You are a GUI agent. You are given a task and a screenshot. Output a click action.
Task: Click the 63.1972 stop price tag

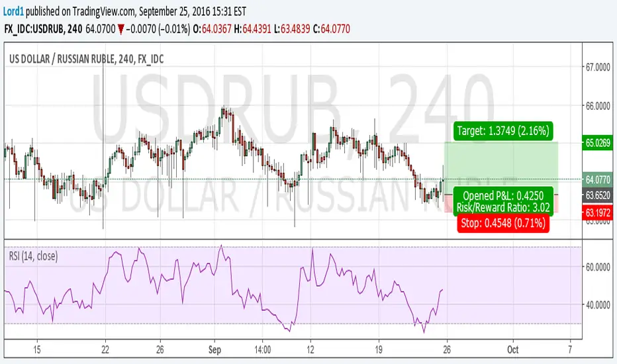click(x=597, y=213)
